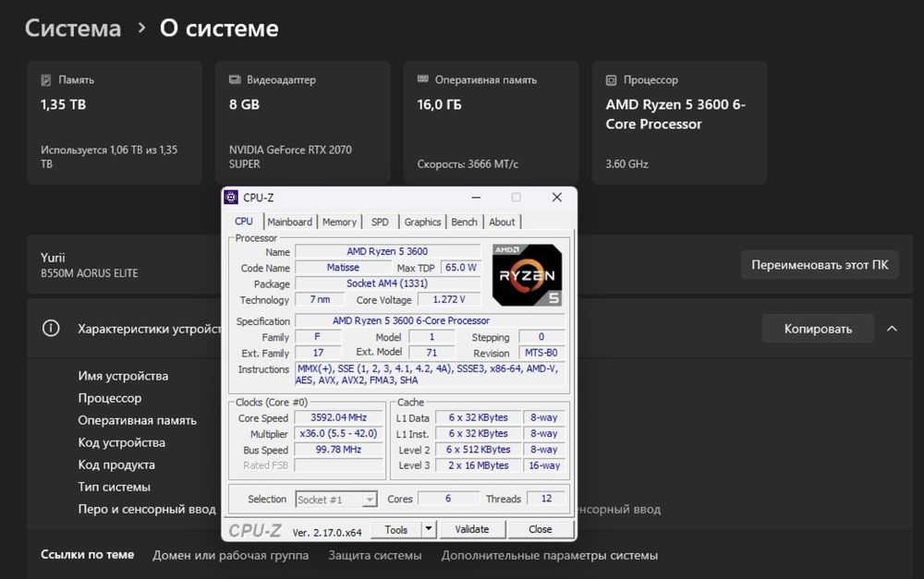Open the Оперативная память card

tap(491, 123)
